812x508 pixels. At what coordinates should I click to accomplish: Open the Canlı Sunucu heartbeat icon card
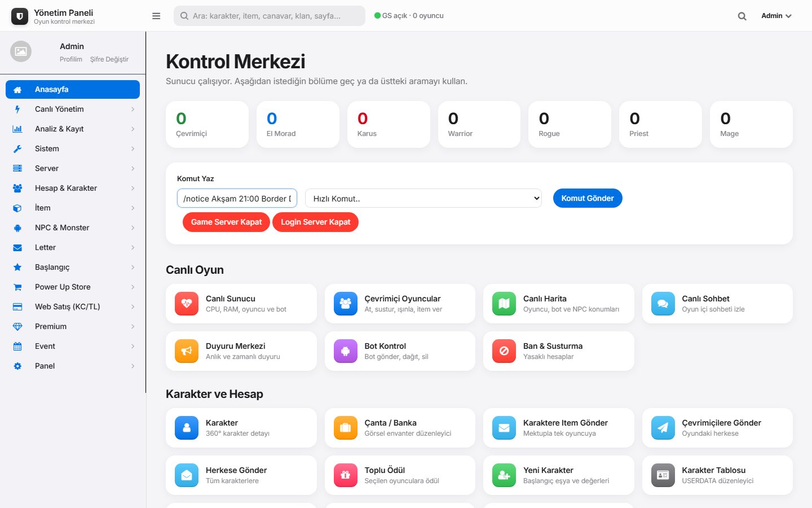coord(187,303)
